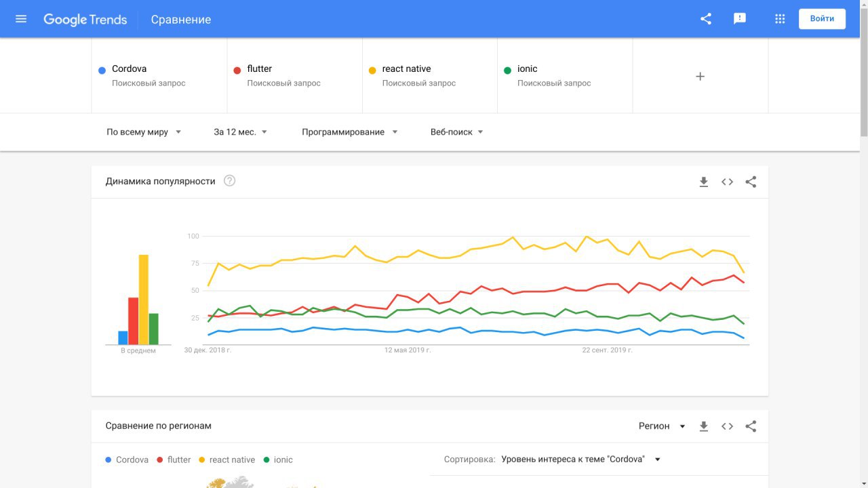Screen dimensions: 868x488
Task: Select the Cordova search term card
Action: pyautogui.click(x=159, y=75)
